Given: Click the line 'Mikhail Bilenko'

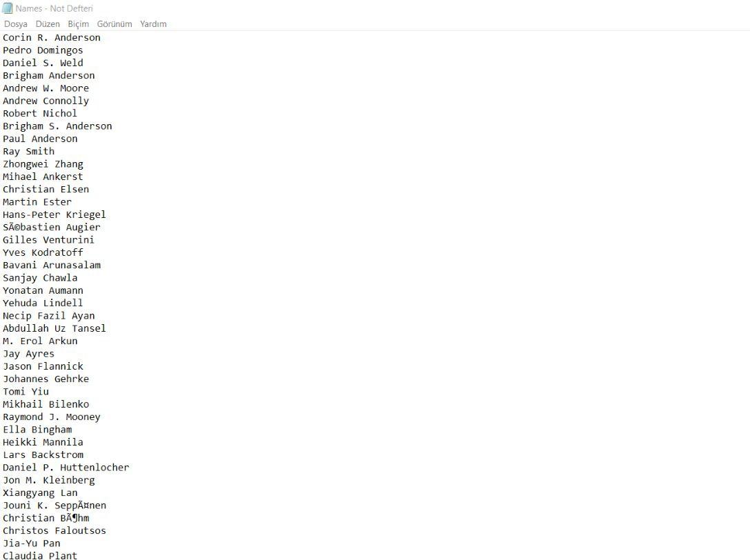Looking at the screenshot, I should pyautogui.click(x=46, y=404).
